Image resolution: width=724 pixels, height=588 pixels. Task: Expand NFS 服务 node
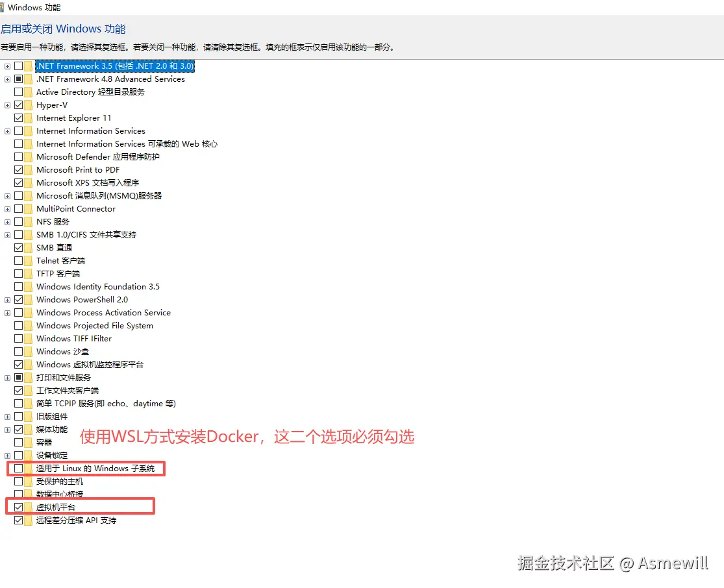click(7, 222)
